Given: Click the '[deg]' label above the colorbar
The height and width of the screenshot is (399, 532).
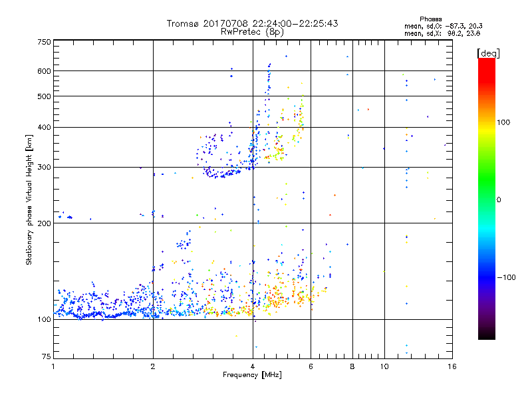Looking at the screenshot, I should [488, 53].
